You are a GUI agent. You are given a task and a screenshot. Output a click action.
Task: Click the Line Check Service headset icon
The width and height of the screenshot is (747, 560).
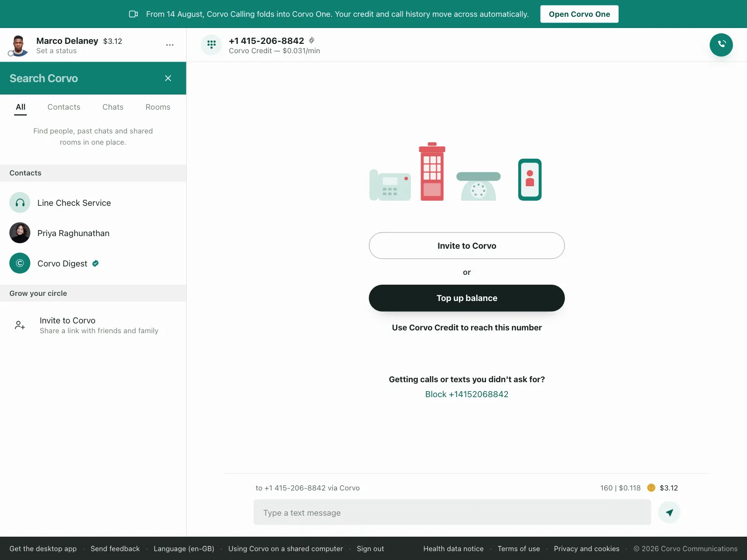coord(20,203)
